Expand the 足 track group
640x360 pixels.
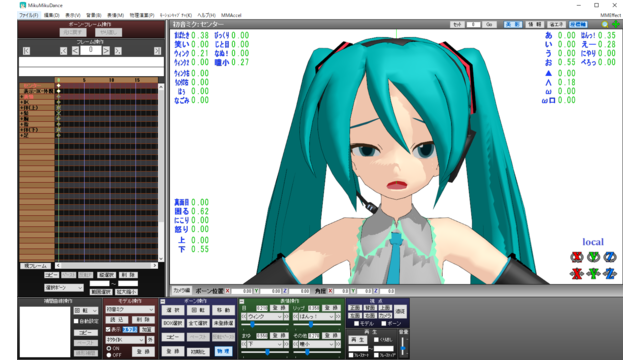pos(22,135)
